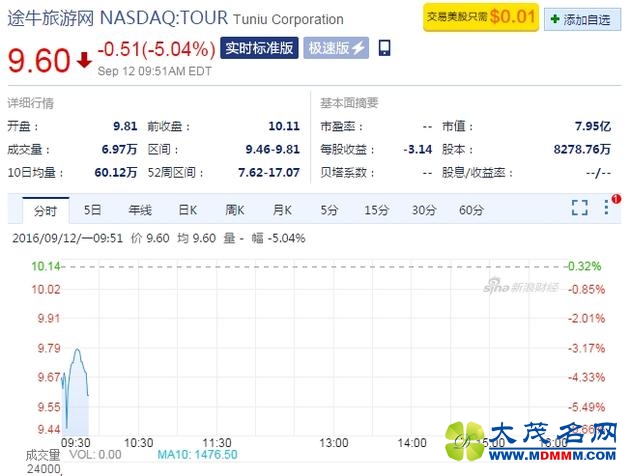
Task: Click the NASDAQ:TOUR ticker symbol
Action: [x=164, y=18]
